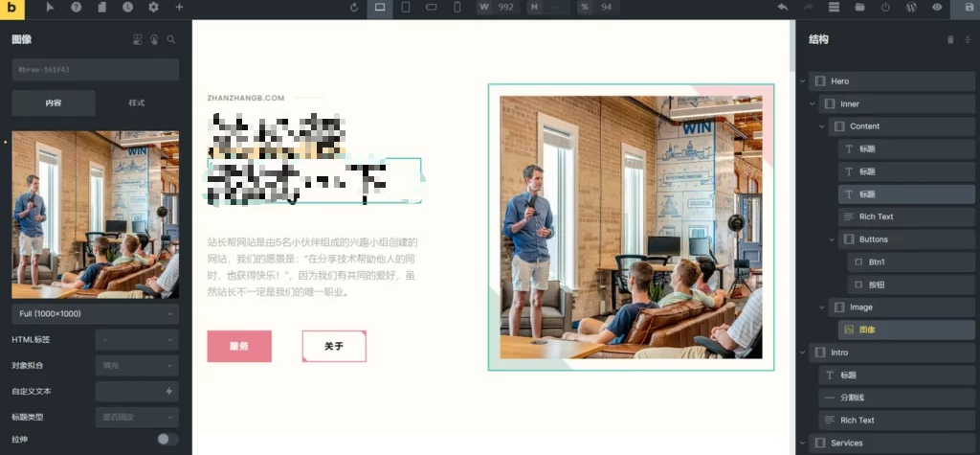Switch to the 样式 style tab
The image size is (980, 455).
[137, 102]
